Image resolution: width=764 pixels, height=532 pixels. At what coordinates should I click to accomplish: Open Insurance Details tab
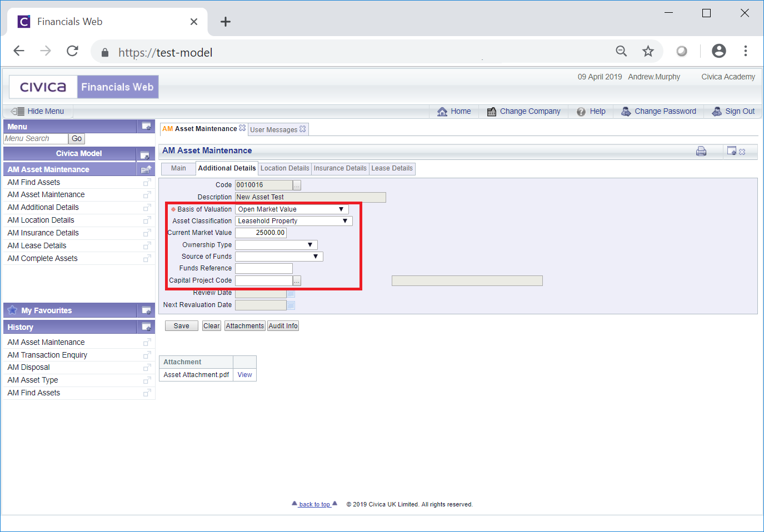pyautogui.click(x=340, y=169)
